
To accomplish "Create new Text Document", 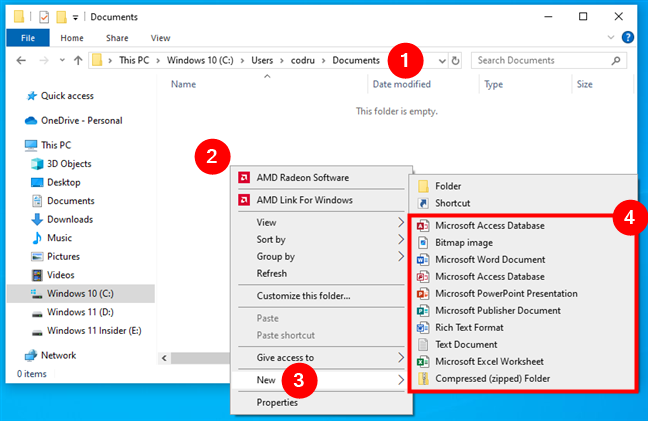I will [522, 345].
